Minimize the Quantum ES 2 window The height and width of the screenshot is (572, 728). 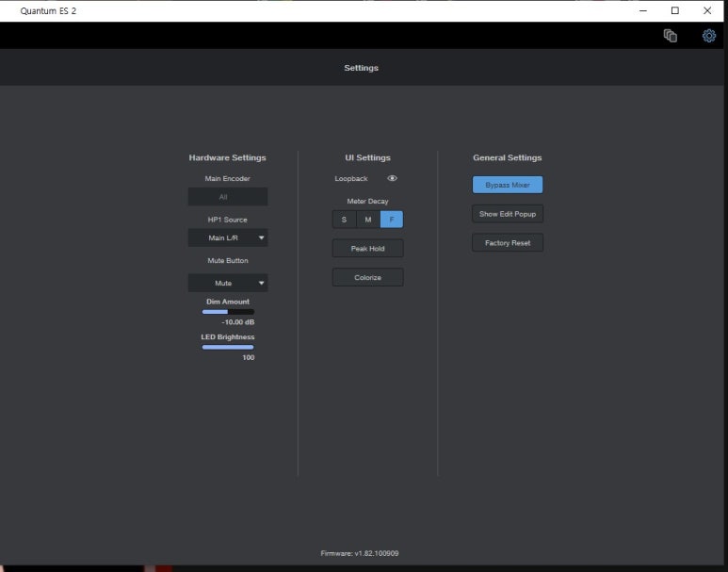click(643, 10)
